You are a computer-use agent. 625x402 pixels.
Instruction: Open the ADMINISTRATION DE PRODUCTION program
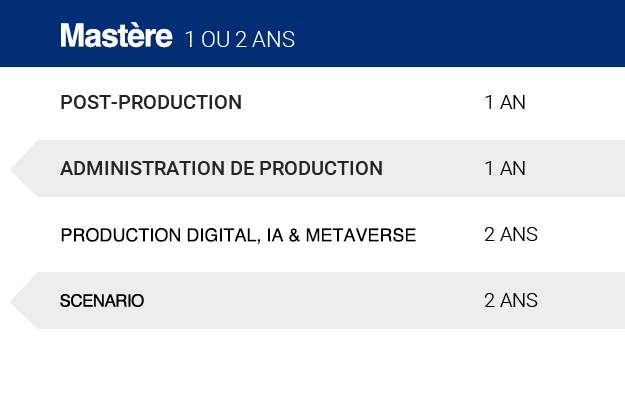tap(222, 168)
